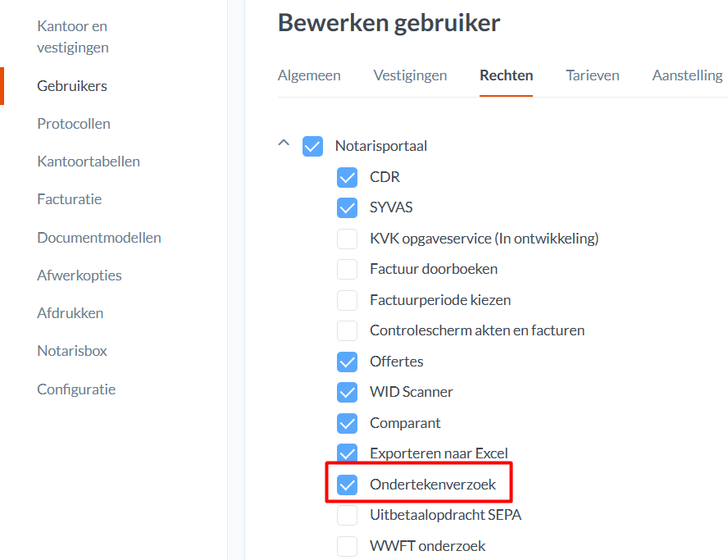Collapse the Notarisportaal tree chevron
The height and width of the screenshot is (560, 728).
pyautogui.click(x=284, y=143)
